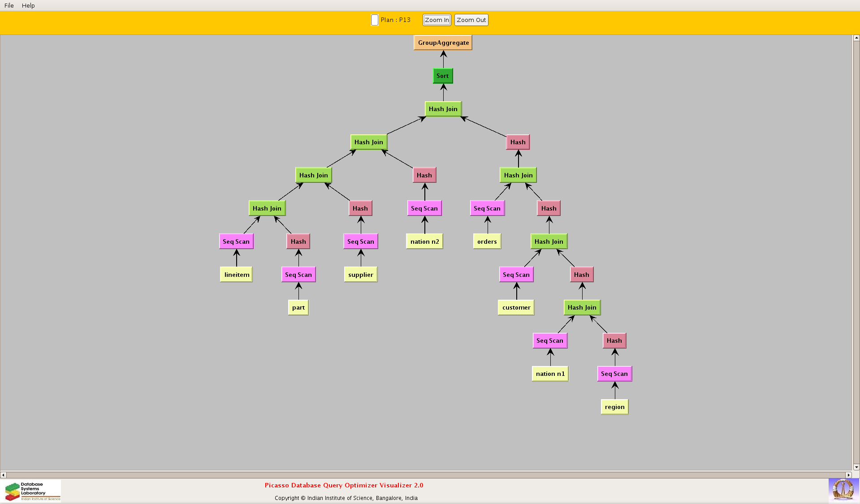Select the orders table node

(487, 241)
